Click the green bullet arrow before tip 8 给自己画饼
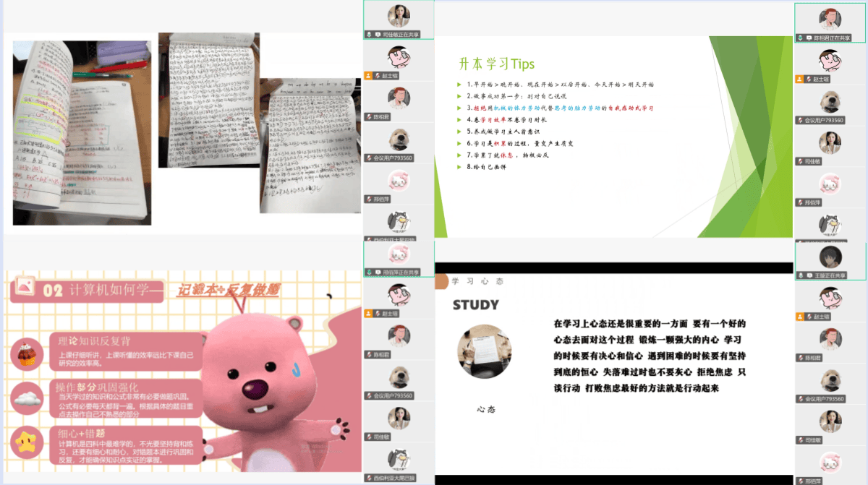868x485 pixels. point(459,167)
